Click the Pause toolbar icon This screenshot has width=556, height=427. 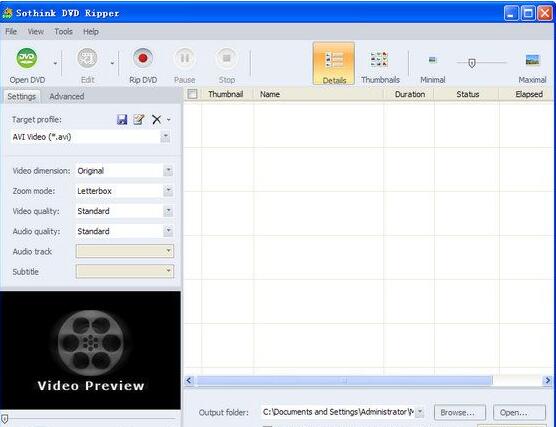click(x=184, y=58)
